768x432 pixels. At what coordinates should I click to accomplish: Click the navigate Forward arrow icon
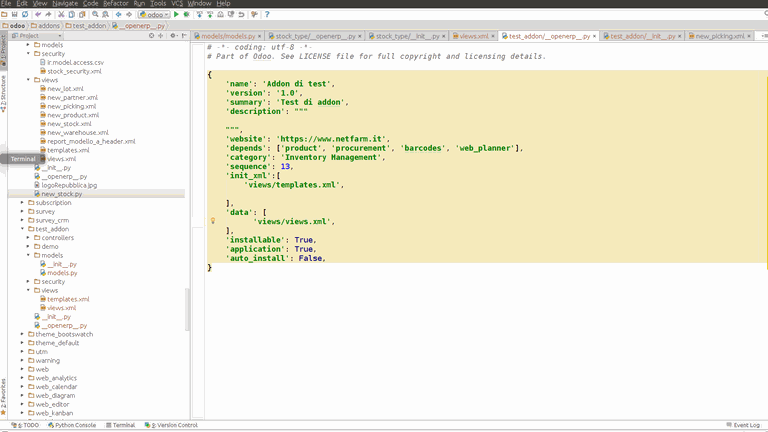(129, 14)
